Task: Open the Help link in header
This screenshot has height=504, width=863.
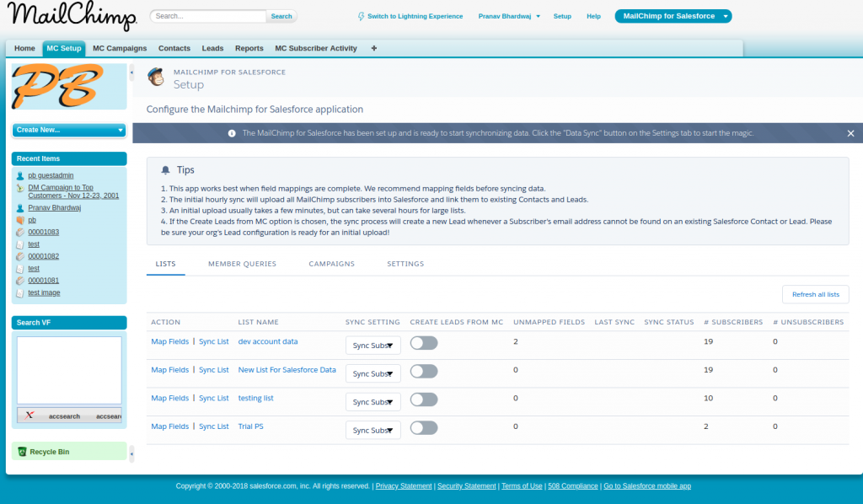Action: click(593, 17)
